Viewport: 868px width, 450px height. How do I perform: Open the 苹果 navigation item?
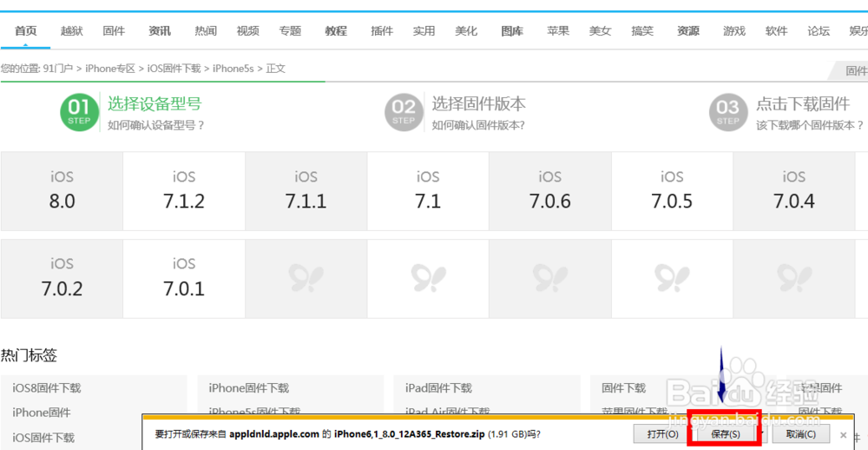click(x=558, y=31)
